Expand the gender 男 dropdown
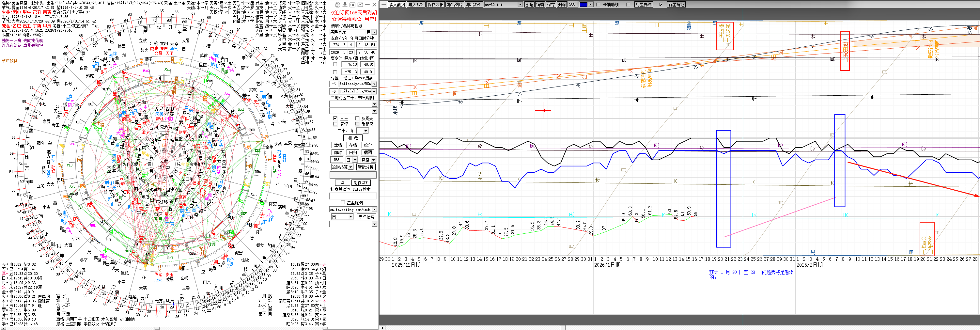980x330 pixels. click(374, 32)
